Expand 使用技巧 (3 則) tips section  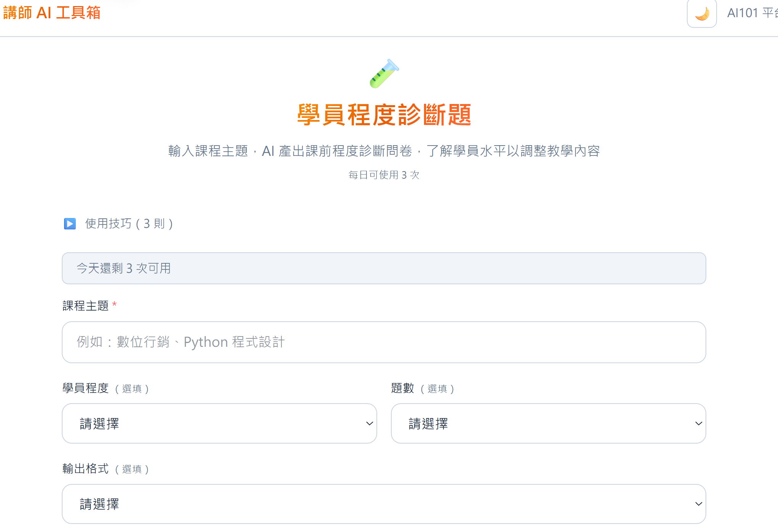pos(129,224)
